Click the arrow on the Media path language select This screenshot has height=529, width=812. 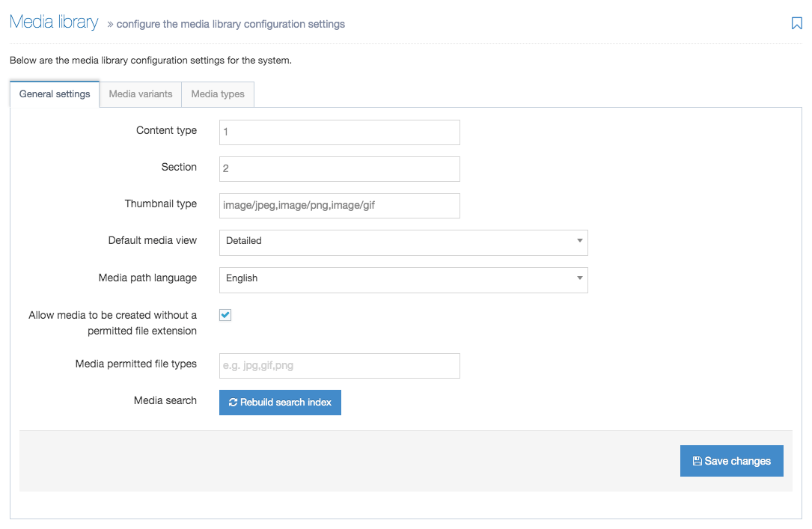coord(579,278)
